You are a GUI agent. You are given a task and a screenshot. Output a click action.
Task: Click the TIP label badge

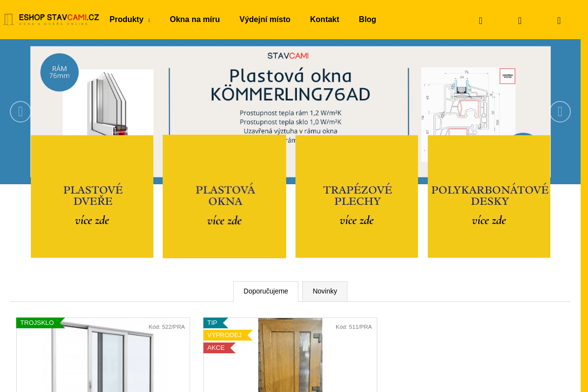[216, 323]
